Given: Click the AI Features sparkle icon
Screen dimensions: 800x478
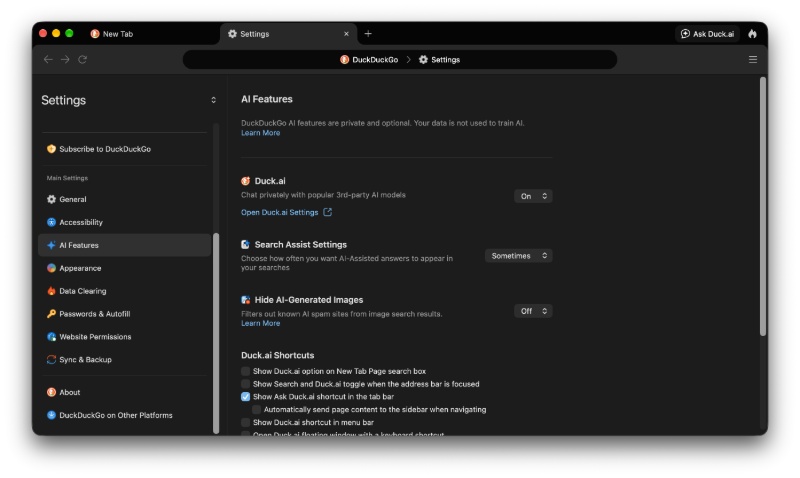Looking at the screenshot, I should (x=52, y=245).
